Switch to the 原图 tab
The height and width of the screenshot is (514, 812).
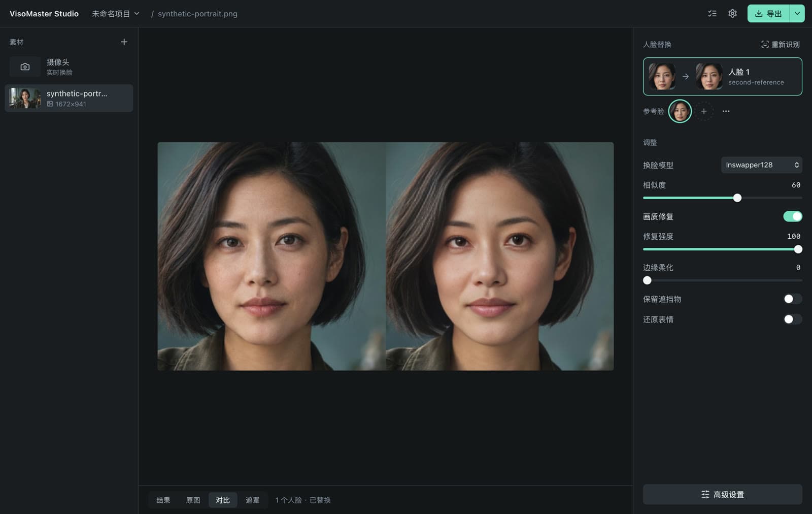(x=193, y=500)
